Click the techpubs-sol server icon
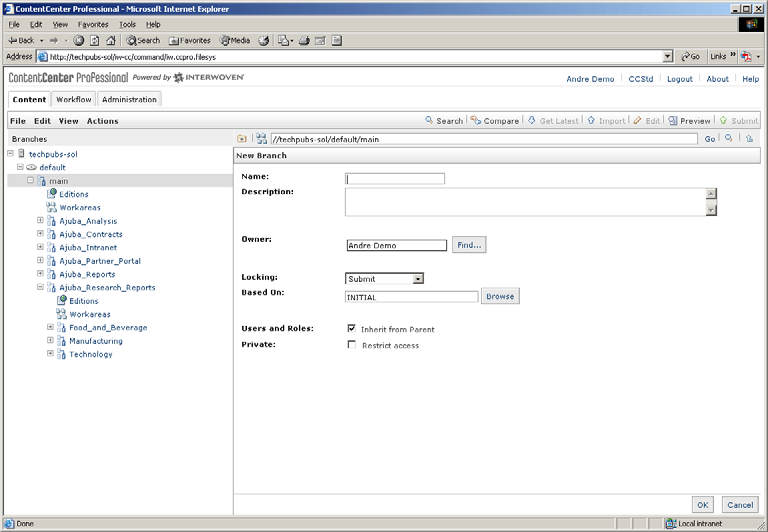Image resolution: width=768 pixels, height=532 pixels. coord(21,154)
